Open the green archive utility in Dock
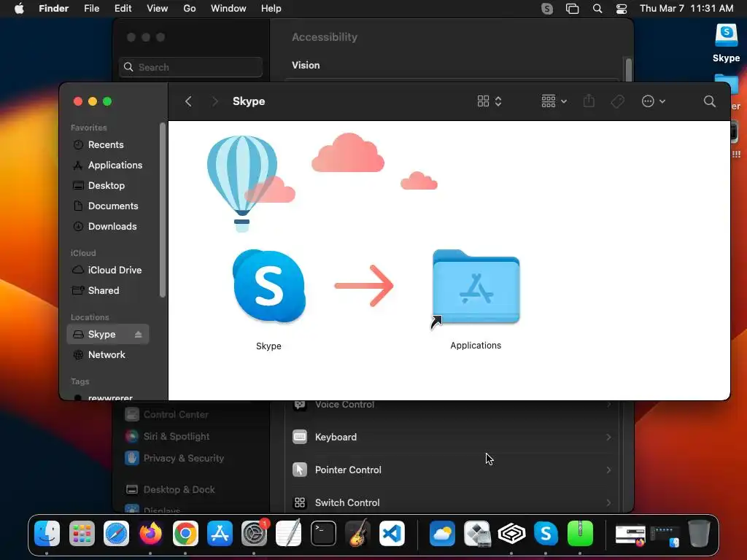 click(x=580, y=533)
